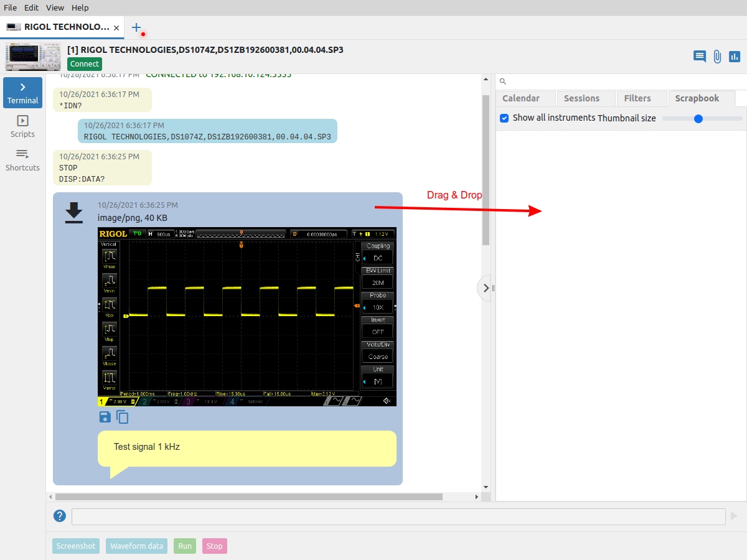
Task: Click the image/png, 40 KB label
Action: pos(133,218)
